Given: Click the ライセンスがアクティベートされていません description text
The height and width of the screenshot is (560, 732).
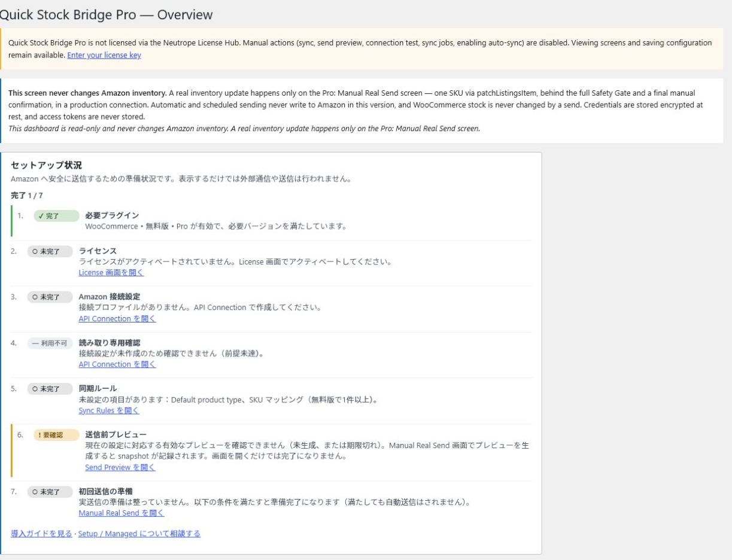Looking at the screenshot, I should click(x=235, y=261).
